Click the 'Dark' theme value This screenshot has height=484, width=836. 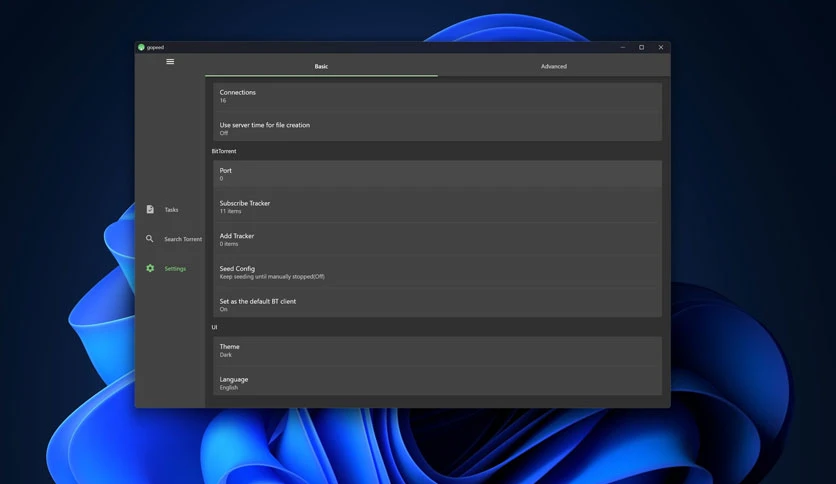click(226, 354)
